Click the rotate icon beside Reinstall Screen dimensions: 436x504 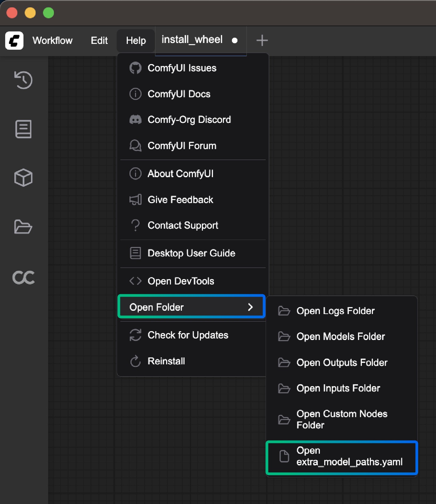(x=135, y=361)
